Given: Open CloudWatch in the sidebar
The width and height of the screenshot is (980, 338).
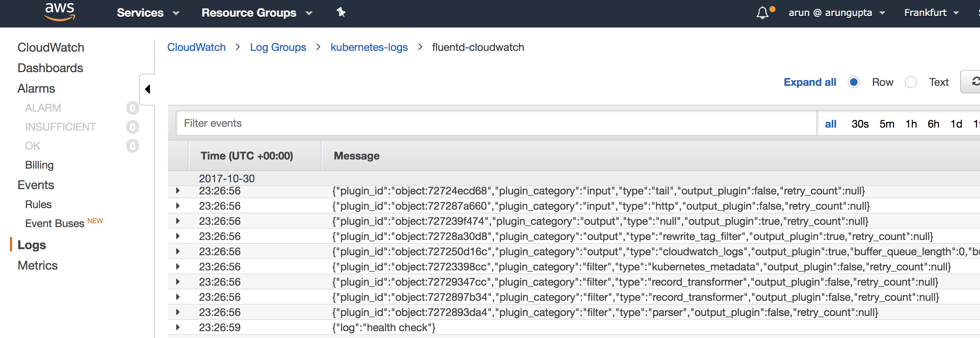Looking at the screenshot, I should tap(51, 47).
